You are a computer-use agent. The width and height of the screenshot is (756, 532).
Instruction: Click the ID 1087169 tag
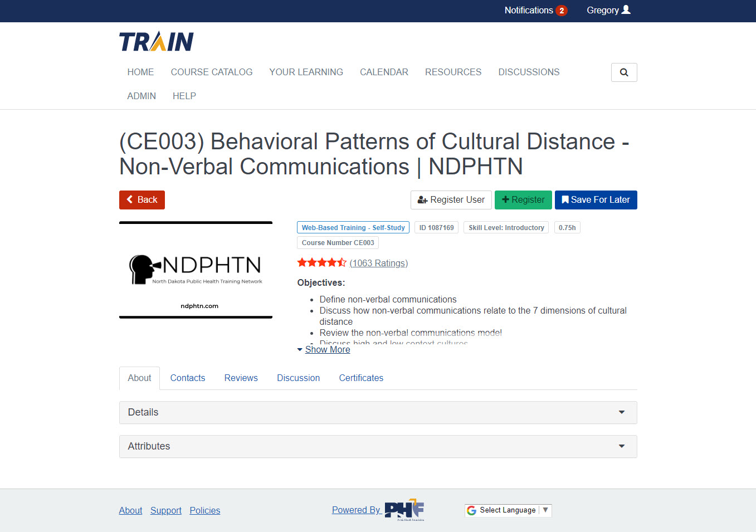pyautogui.click(x=437, y=227)
